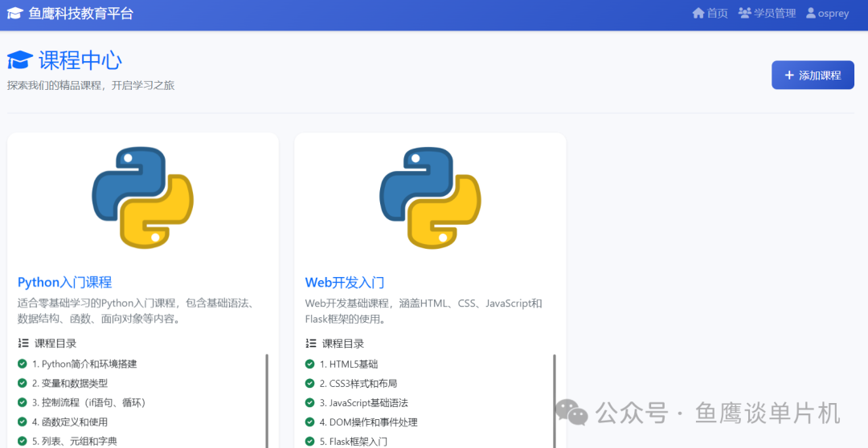This screenshot has width=868, height=448.
Task: Click the 课程目录 label in Web开发 card
Action: (x=343, y=344)
